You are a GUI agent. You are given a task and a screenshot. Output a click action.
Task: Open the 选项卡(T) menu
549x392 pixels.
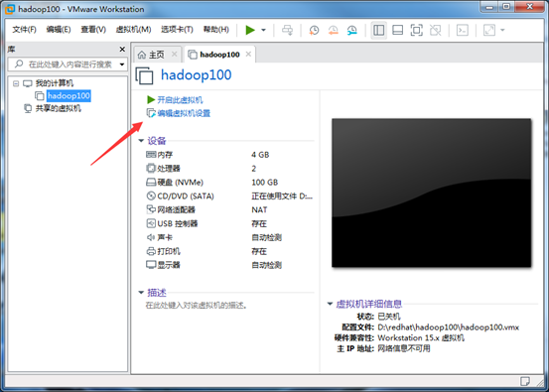tap(177, 30)
